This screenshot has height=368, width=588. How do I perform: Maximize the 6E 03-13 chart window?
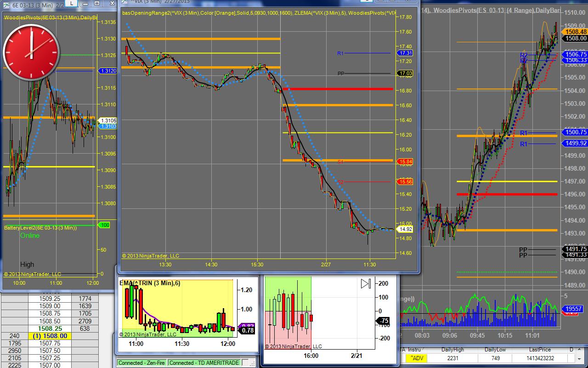coord(97,4)
